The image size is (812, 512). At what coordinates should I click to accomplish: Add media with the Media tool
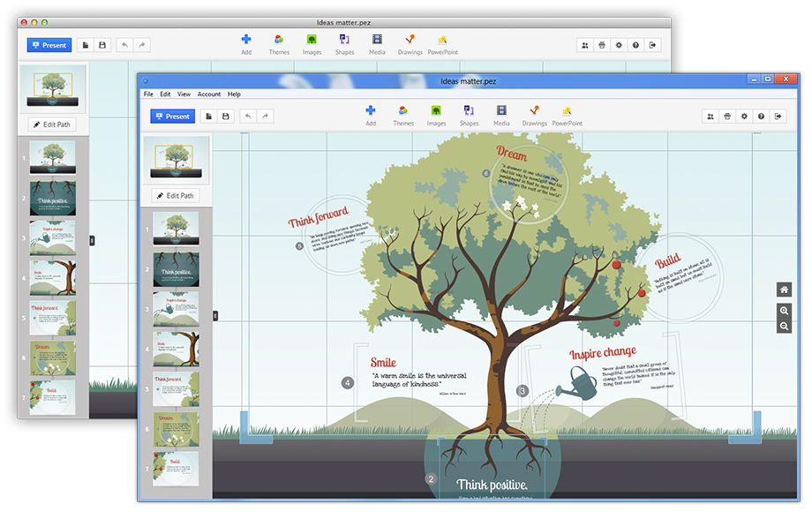(x=501, y=114)
